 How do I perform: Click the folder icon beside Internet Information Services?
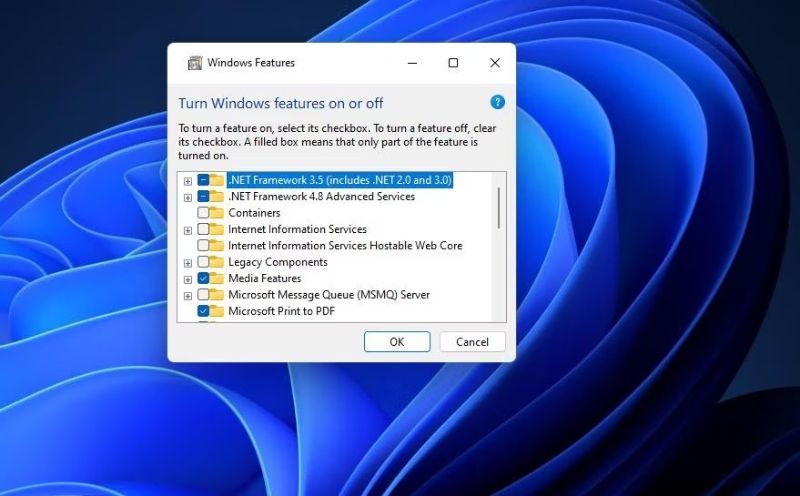click(x=218, y=229)
